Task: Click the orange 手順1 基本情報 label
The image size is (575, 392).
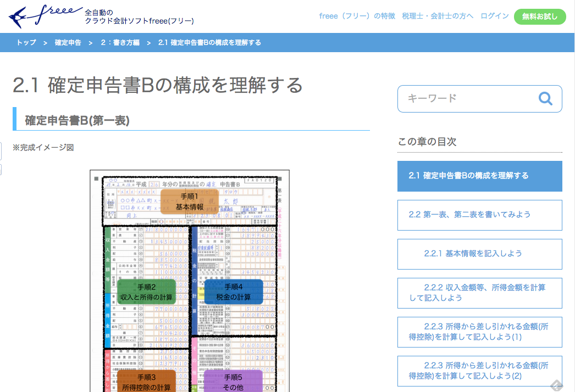Action: pyautogui.click(x=189, y=201)
